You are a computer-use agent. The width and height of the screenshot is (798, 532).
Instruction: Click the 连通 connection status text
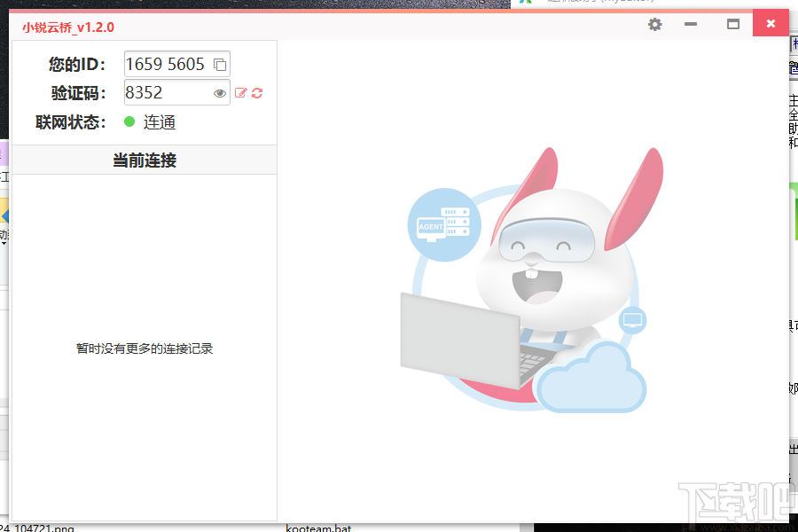(160, 122)
